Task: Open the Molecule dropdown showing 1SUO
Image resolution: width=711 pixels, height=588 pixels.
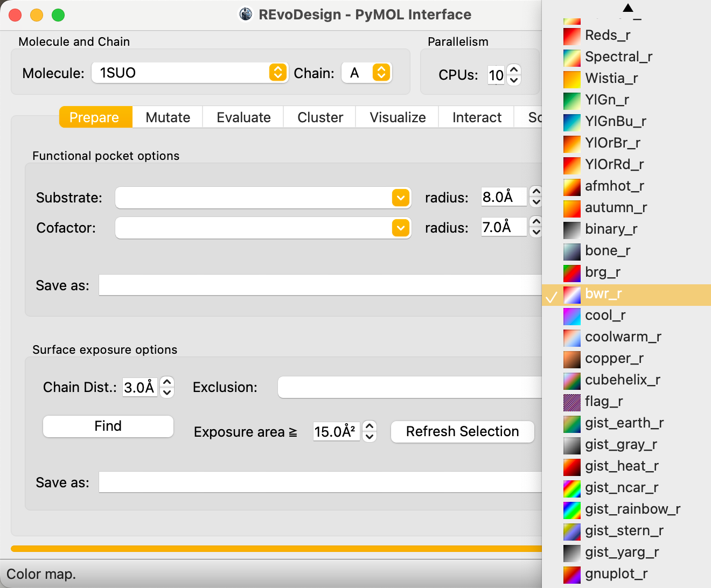Action: click(x=189, y=73)
